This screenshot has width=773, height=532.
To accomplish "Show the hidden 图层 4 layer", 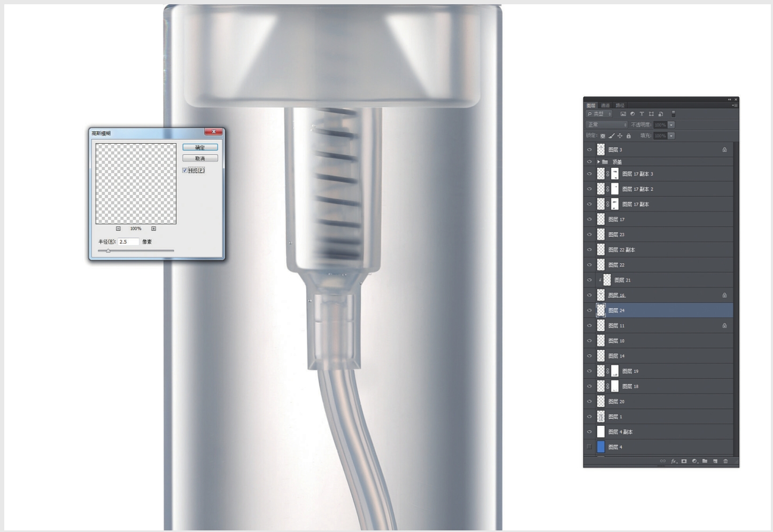I will [590, 447].
